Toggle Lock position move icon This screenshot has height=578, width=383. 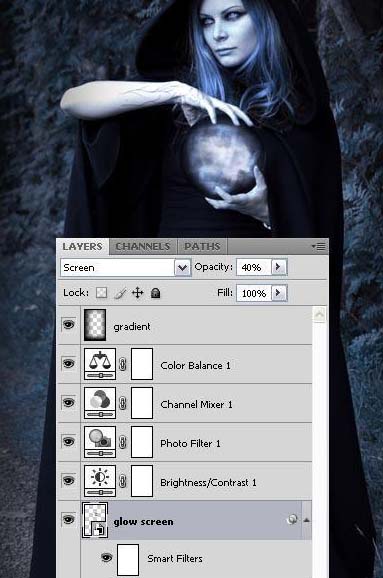tap(137, 293)
